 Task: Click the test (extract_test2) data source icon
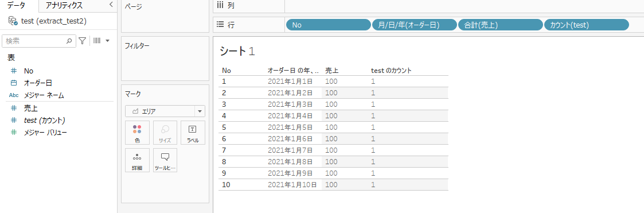(x=13, y=21)
